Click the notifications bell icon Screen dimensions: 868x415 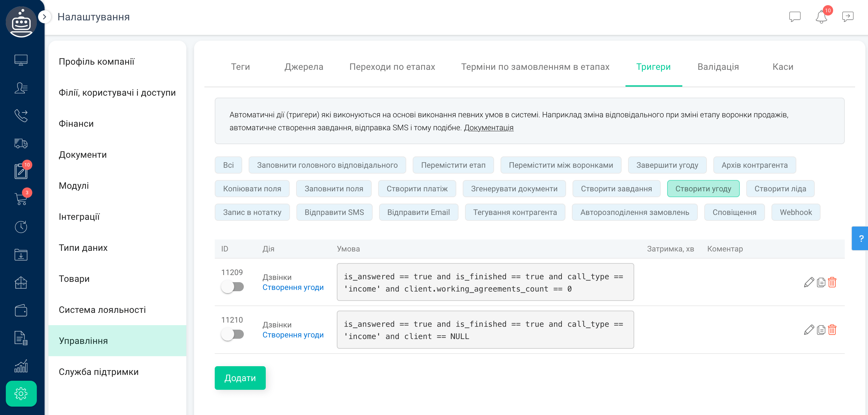tap(821, 17)
